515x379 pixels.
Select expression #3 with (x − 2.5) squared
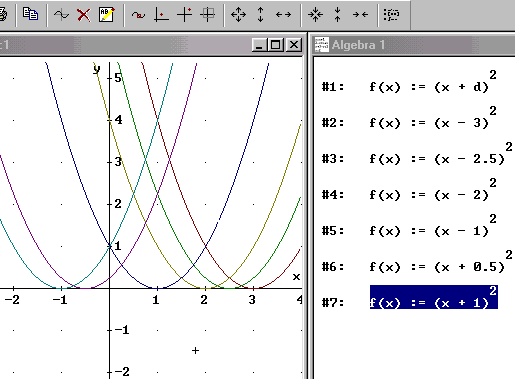pyautogui.click(x=441, y=154)
